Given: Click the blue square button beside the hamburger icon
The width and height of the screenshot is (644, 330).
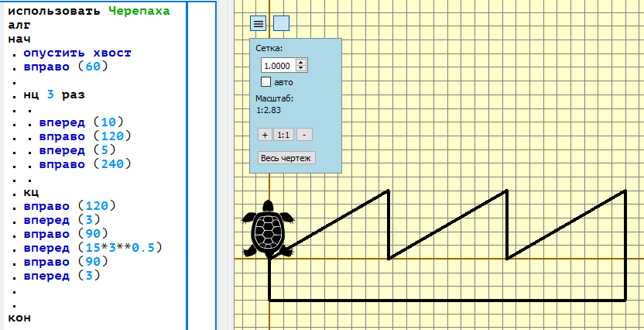Looking at the screenshot, I should pyautogui.click(x=281, y=23).
